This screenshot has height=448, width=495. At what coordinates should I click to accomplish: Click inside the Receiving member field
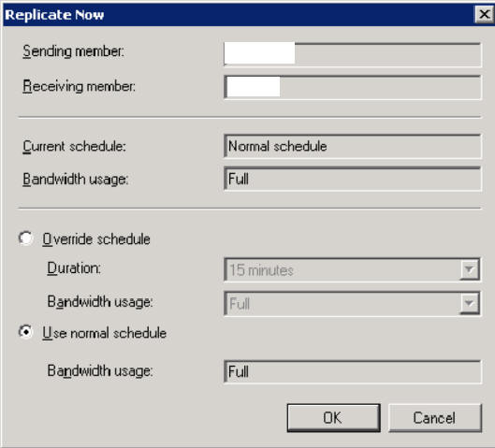coord(353,87)
